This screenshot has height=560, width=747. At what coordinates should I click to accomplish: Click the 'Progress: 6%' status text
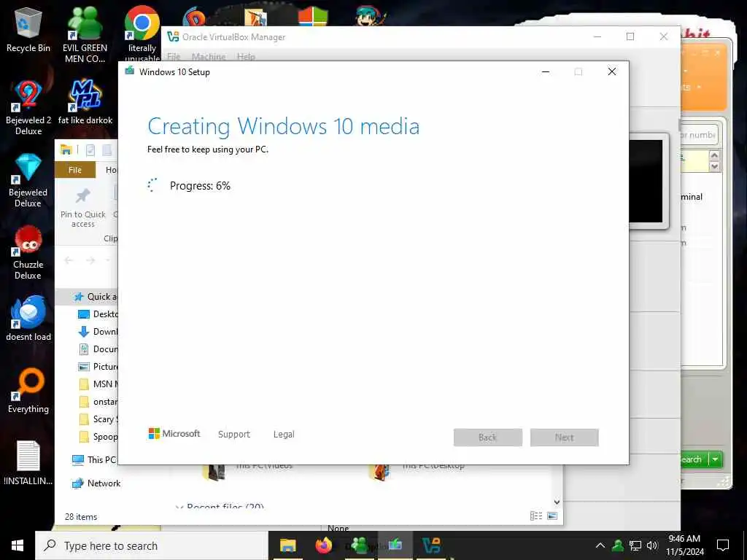pyautogui.click(x=200, y=186)
